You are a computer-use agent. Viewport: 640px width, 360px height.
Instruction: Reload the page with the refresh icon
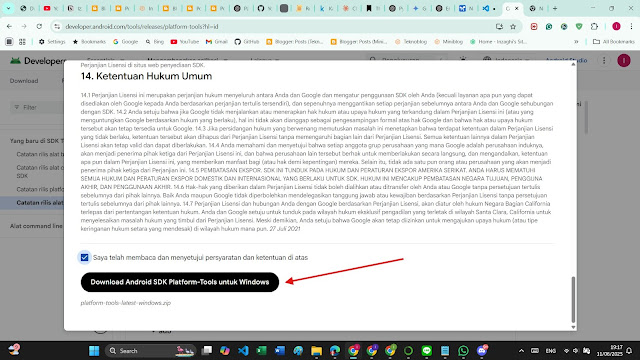39,27
